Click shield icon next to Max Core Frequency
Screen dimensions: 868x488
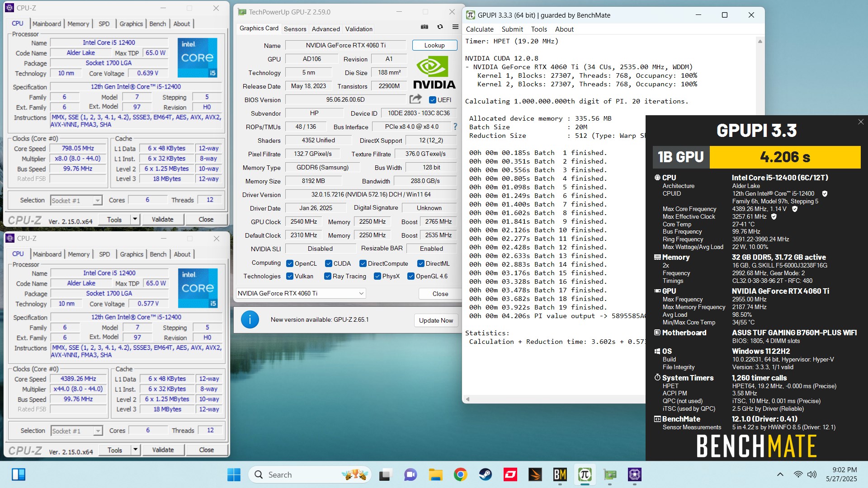point(795,209)
